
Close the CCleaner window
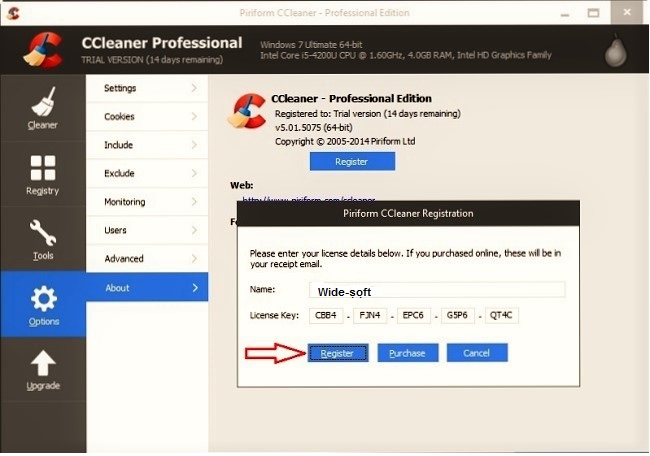coord(627,12)
